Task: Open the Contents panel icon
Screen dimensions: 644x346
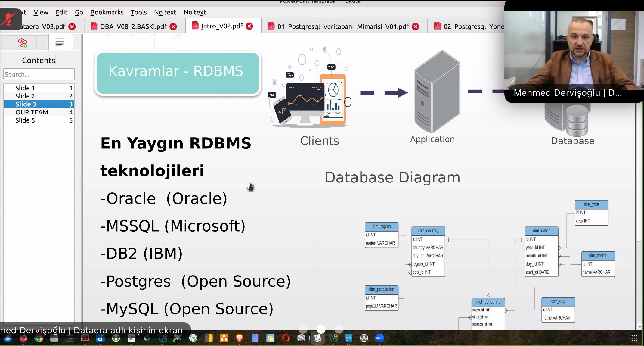Action: coord(60,42)
